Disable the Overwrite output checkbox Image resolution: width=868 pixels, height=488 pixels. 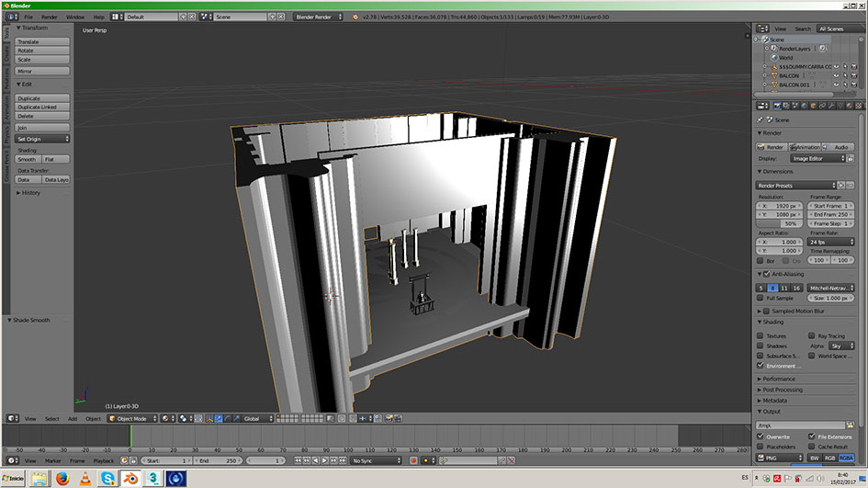[760, 437]
